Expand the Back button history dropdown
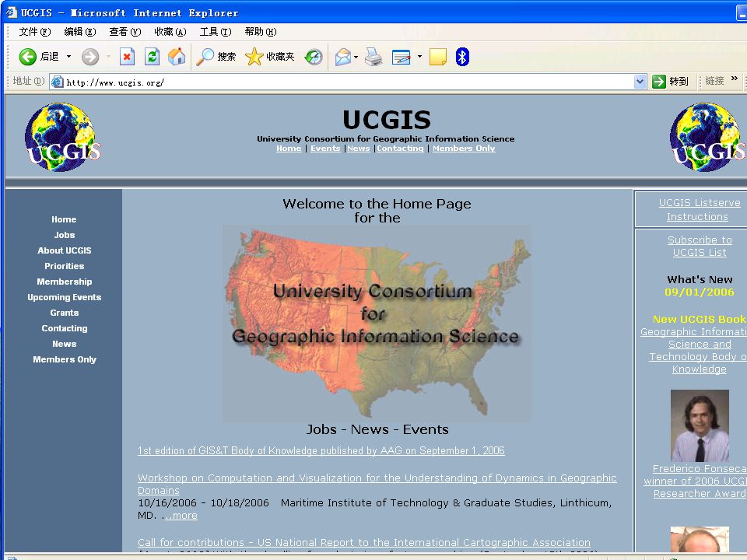747x560 pixels. [x=68, y=57]
